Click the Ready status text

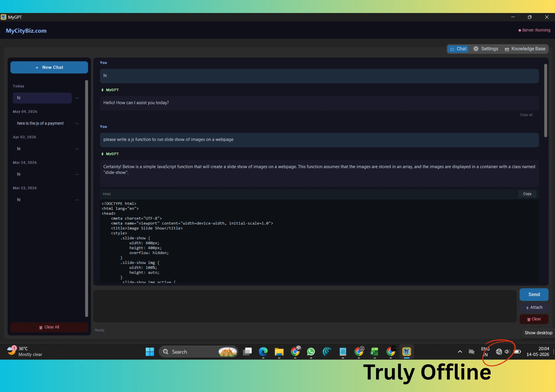point(100,330)
